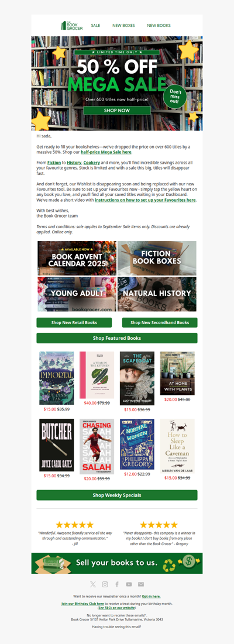Open the NEW BOOKS menu item
This screenshot has width=234, height=644.
(159, 26)
